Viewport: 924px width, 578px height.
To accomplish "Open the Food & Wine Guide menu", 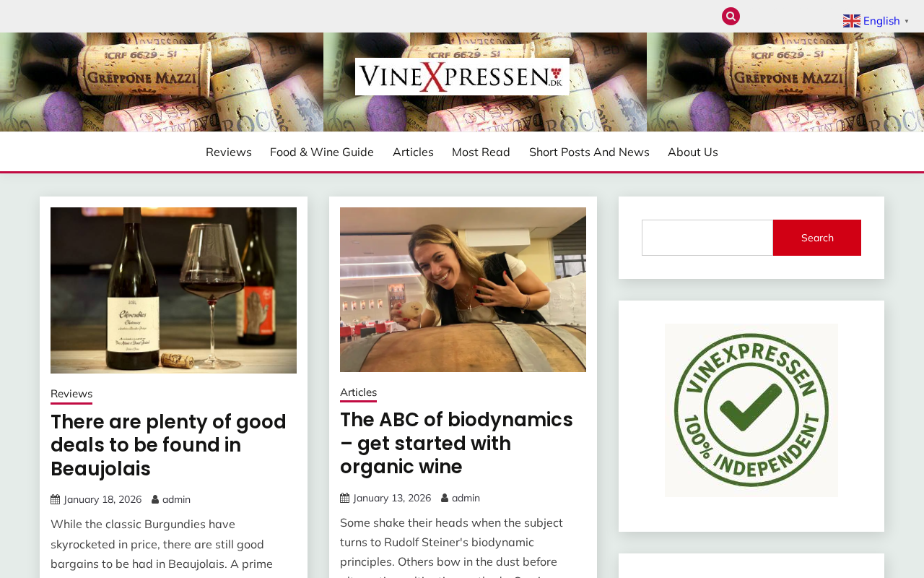I will tap(322, 152).
